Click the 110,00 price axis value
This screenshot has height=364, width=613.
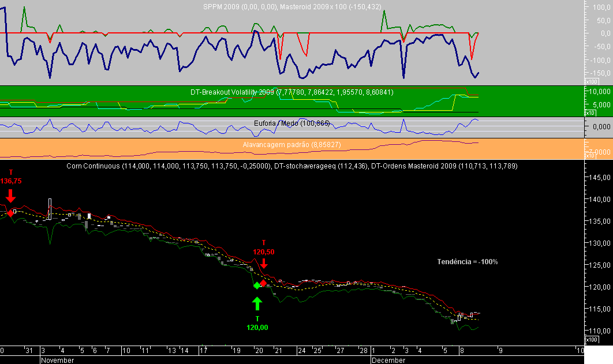(601, 331)
